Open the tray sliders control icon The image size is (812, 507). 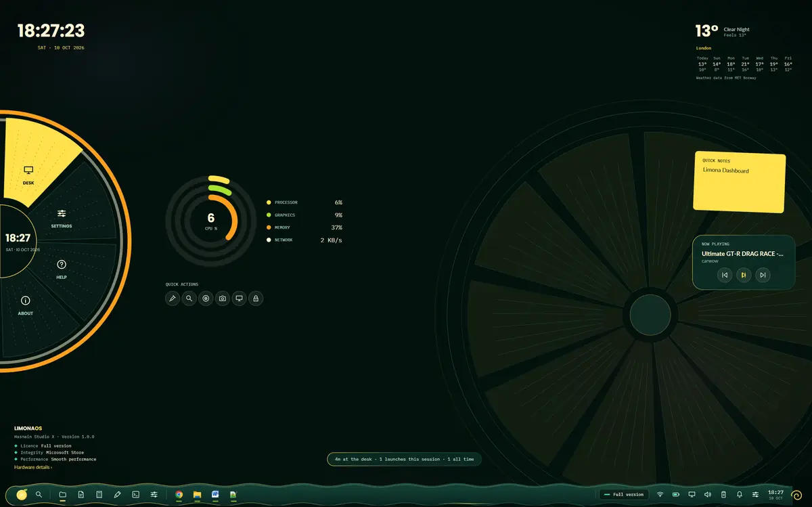755,495
